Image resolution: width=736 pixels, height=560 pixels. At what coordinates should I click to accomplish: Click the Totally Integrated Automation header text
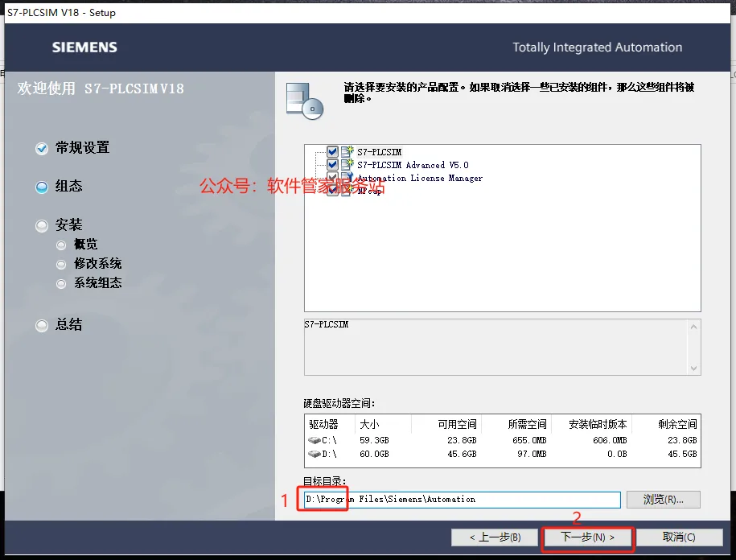(x=597, y=47)
